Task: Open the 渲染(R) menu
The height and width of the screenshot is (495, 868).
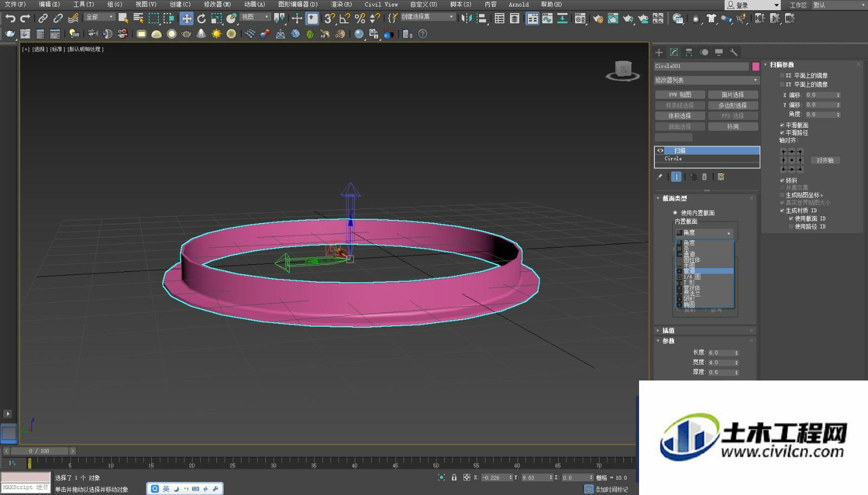Action: pos(342,4)
